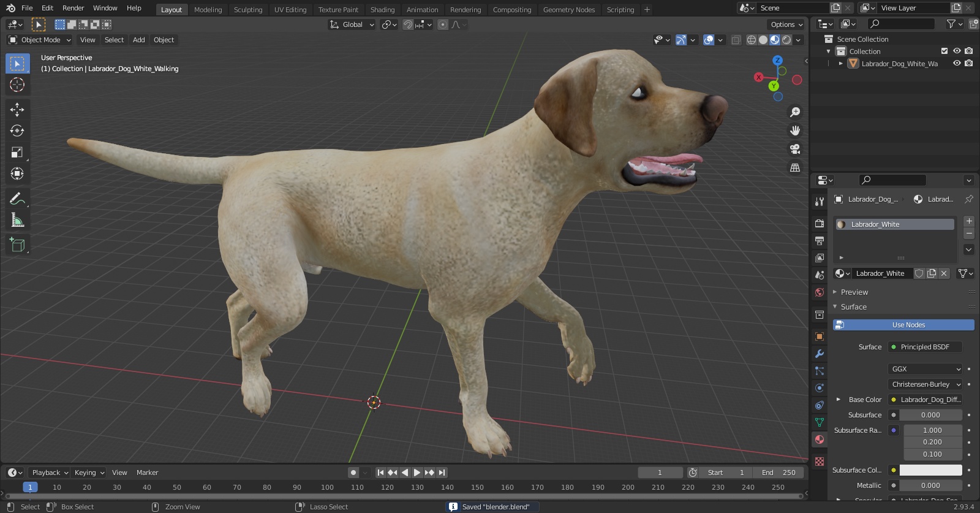Adjust the Subsurface value slider

click(x=930, y=415)
